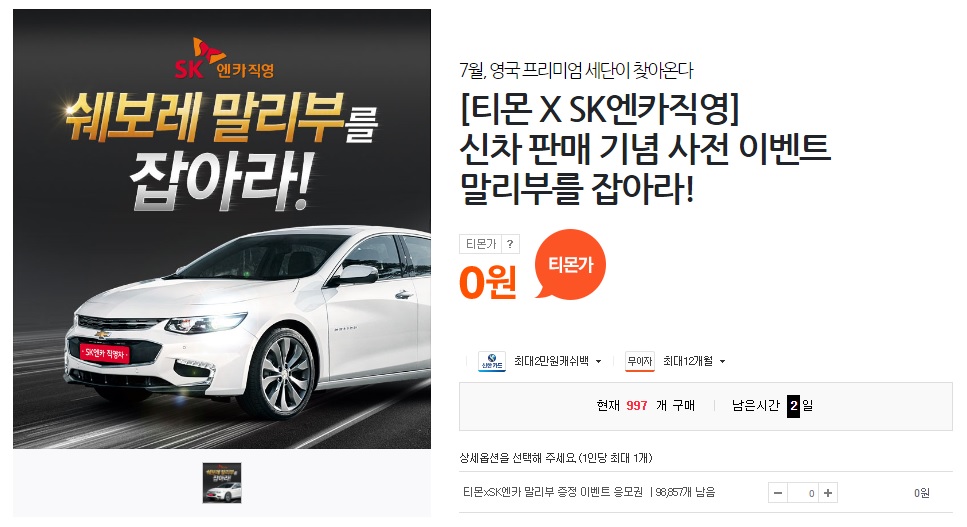Click the remaining time 2일 indicator
This screenshot has width=967, height=527.
click(x=800, y=406)
